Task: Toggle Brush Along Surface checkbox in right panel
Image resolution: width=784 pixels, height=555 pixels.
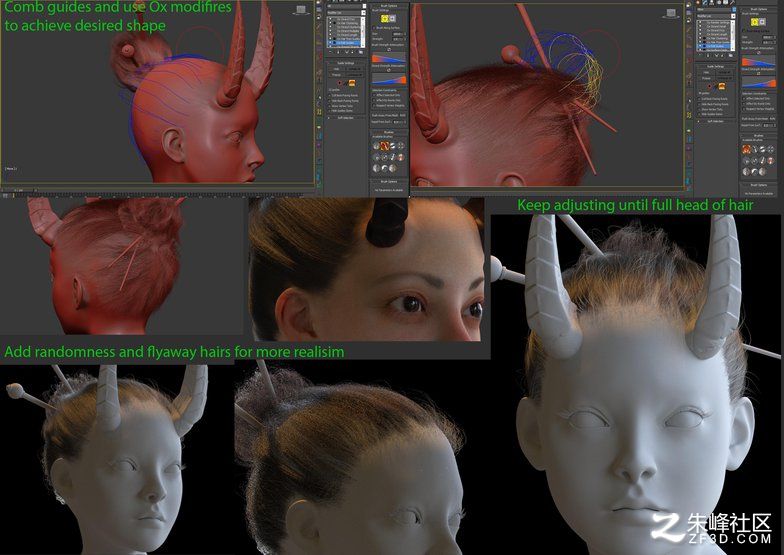Action: pos(744,30)
